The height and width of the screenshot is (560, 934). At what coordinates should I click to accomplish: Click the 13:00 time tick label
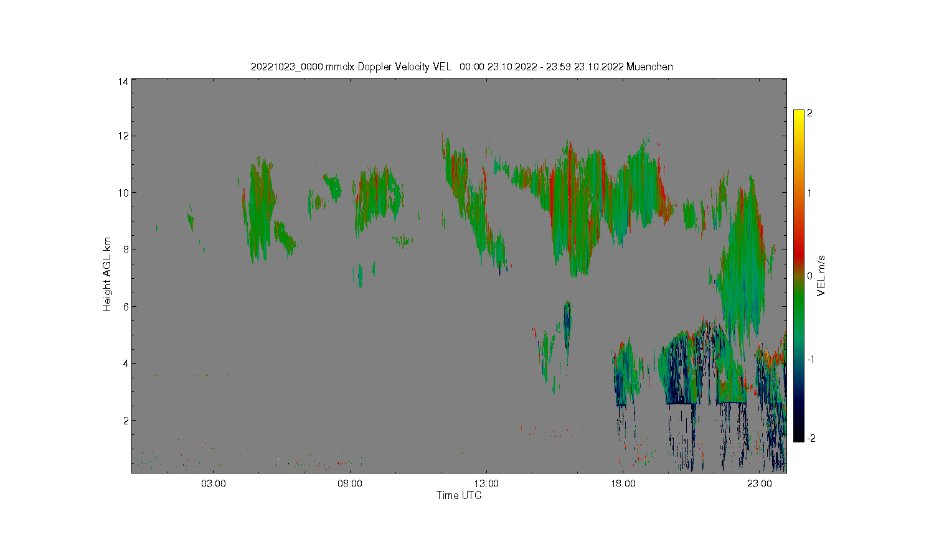(486, 483)
